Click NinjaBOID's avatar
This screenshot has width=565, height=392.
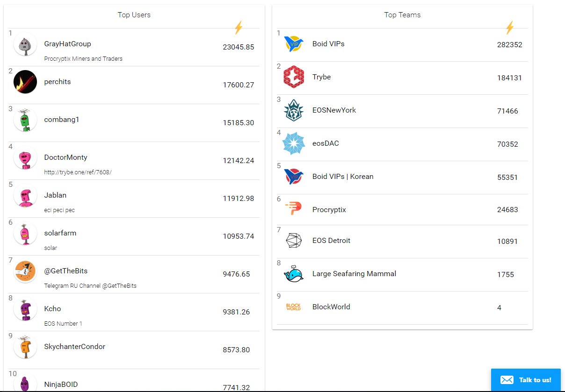[25, 383]
